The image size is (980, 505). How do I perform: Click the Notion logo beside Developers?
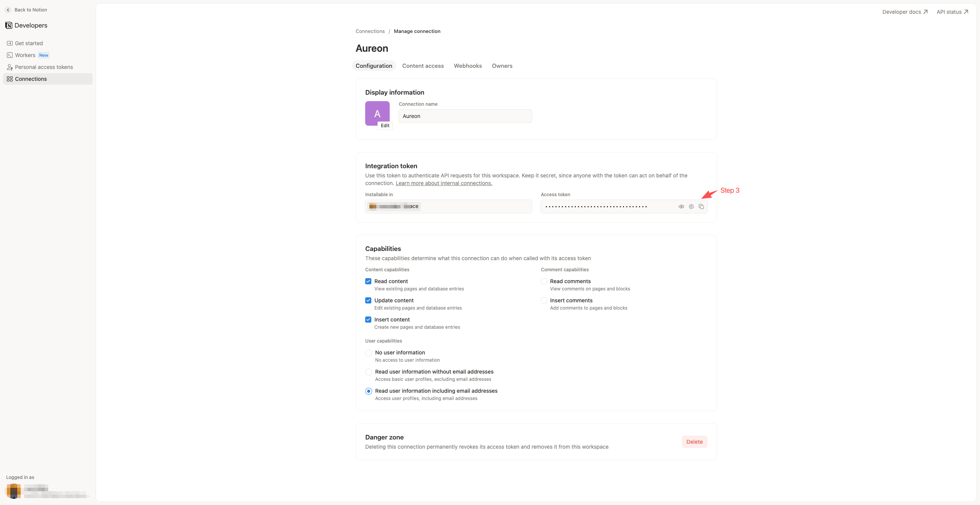click(x=9, y=25)
